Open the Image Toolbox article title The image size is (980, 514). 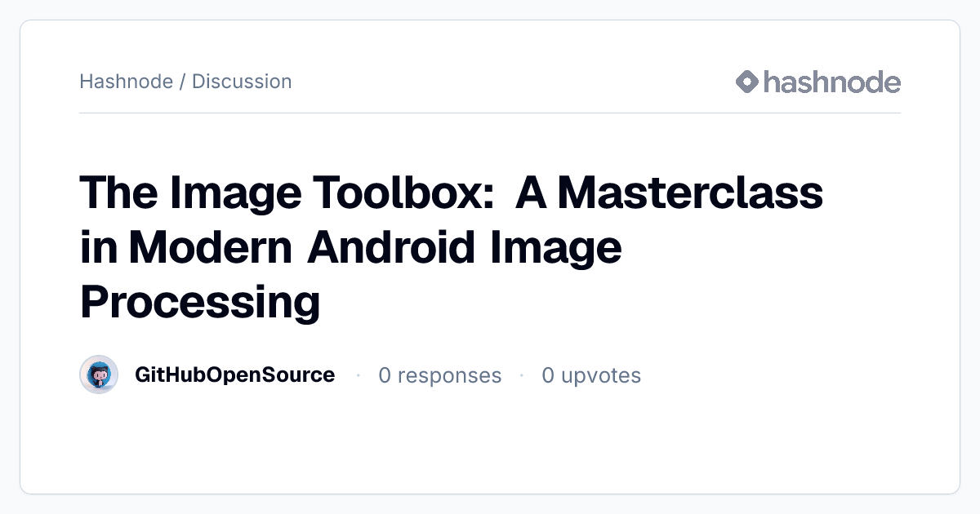tap(452, 248)
